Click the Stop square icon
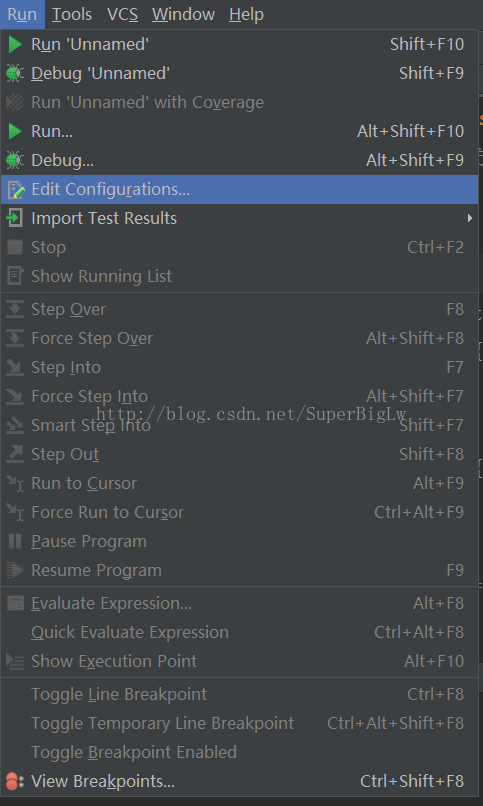 15,248
